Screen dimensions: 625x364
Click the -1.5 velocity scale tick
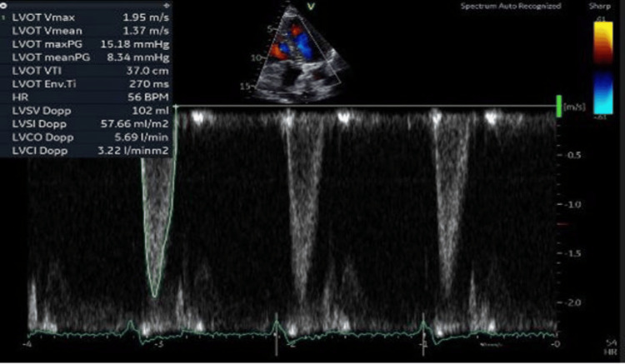pyautogui.click(x=570, y=254)
